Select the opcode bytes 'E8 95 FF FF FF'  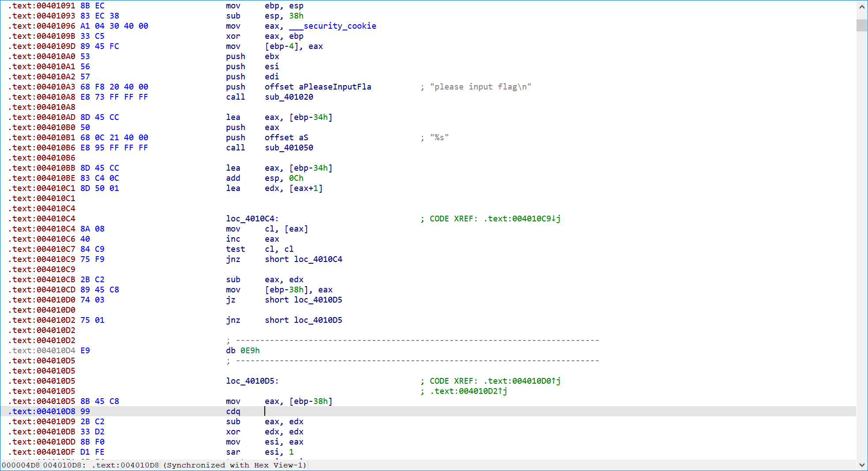pyautogui.click(x=114, y=148)
